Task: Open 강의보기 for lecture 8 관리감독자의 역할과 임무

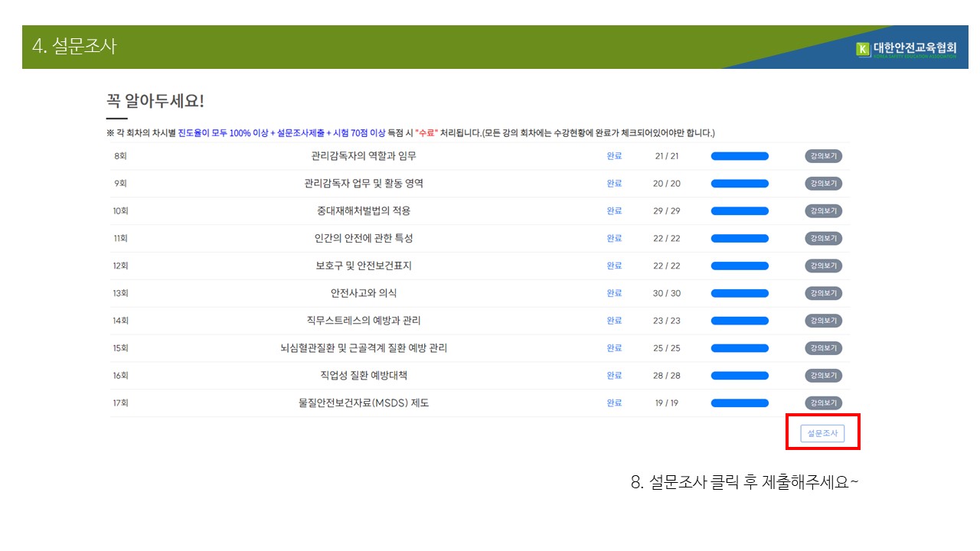Action: 823,156
